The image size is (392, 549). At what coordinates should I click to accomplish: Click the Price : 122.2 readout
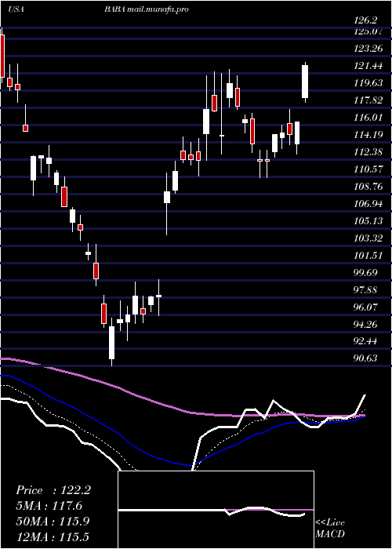point(53,490)
